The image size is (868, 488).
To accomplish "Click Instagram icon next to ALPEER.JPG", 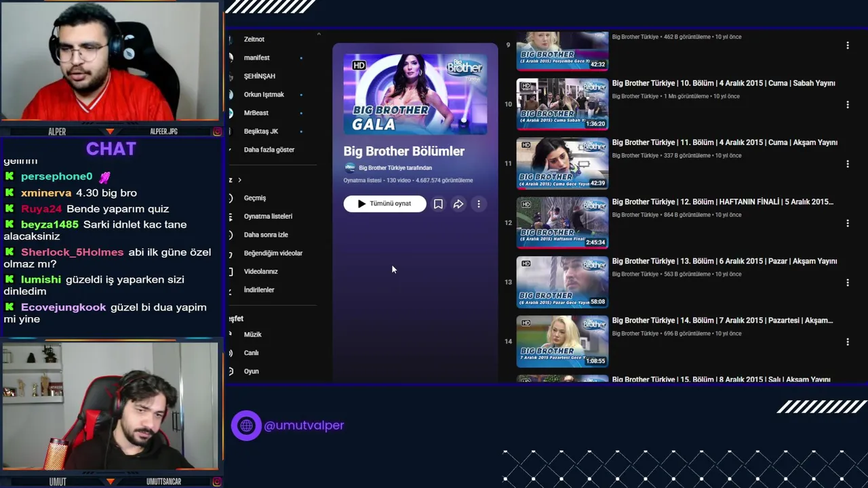I will (217, 131).
